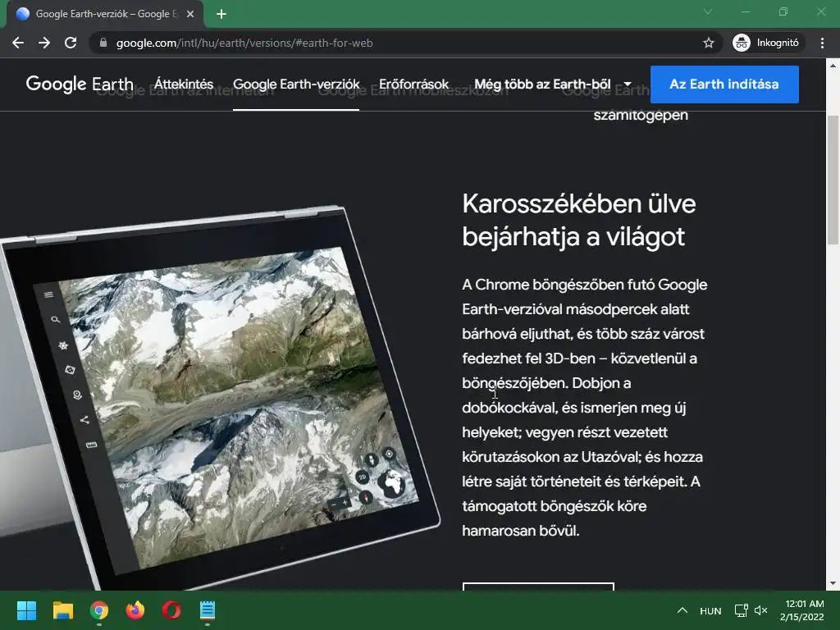Expand the Még több az Earth-ből dropdown
This screenshot has height=630, width=840.
click(552, 84)
